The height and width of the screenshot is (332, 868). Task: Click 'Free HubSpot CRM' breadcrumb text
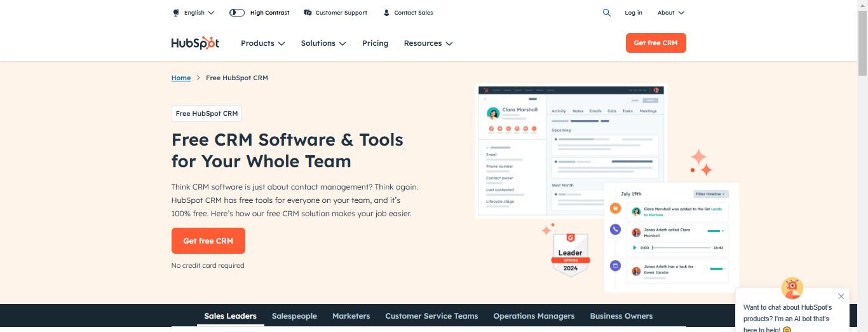[x=237, y=78]
